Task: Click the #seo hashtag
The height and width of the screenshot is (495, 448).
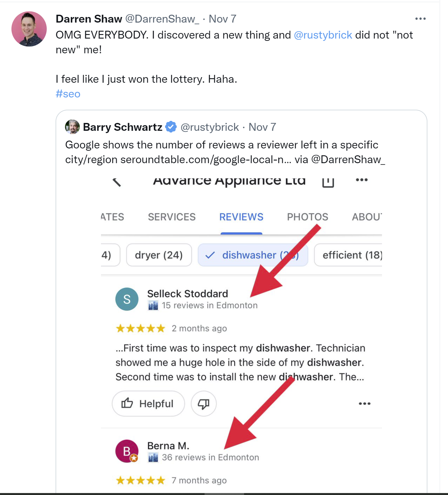Action: [68, 94]
